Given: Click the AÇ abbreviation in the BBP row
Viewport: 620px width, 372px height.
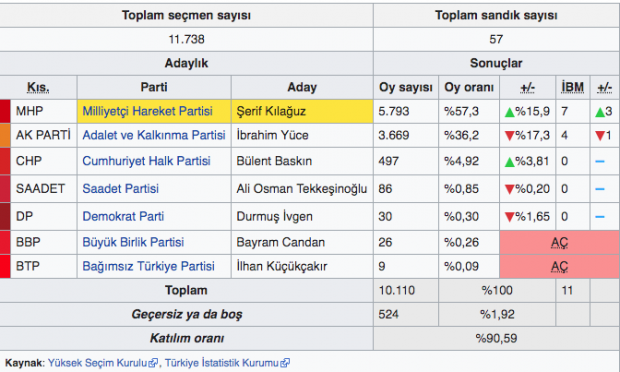Looking at the screenshot, I should [560, 242].
